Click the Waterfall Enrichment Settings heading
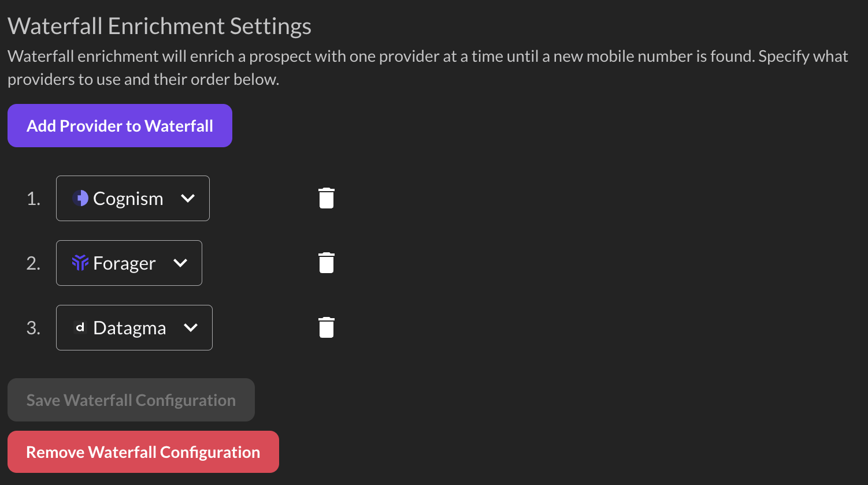 (x=159, y=26)
